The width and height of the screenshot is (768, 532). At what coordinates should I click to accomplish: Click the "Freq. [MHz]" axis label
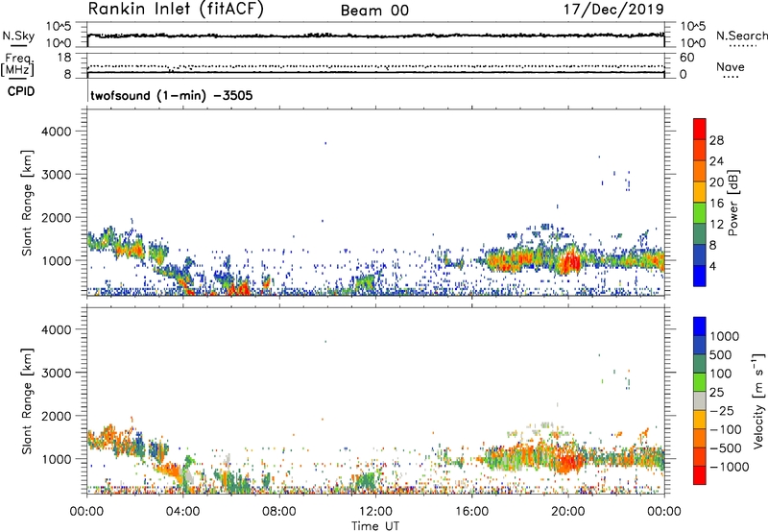click(19, 64)
